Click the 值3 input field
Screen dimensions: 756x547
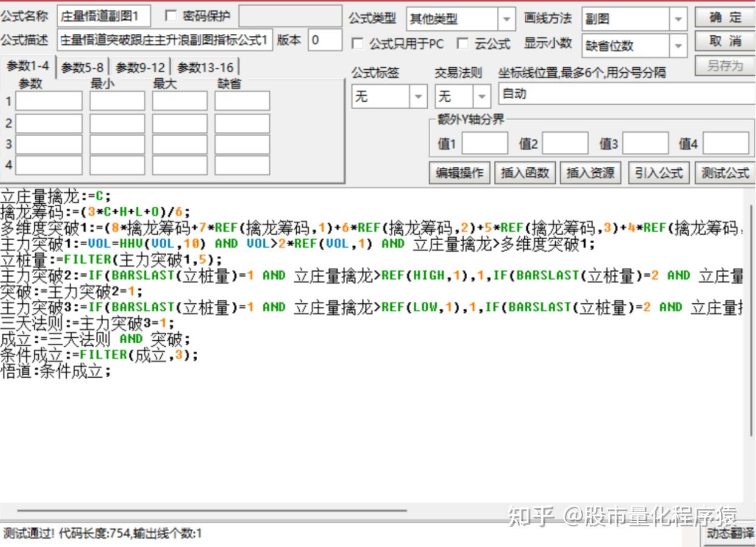pyautogui.click(x=646, y=144)
